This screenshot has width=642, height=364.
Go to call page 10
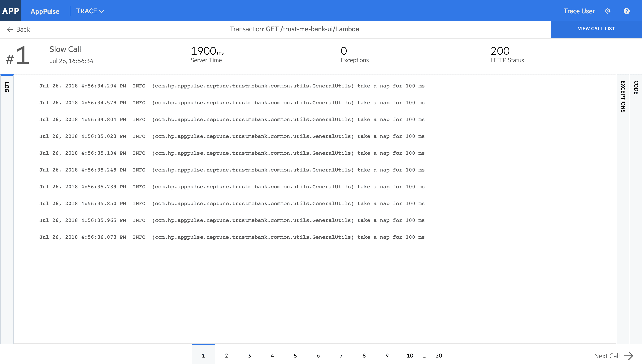(x=410, y=355)
